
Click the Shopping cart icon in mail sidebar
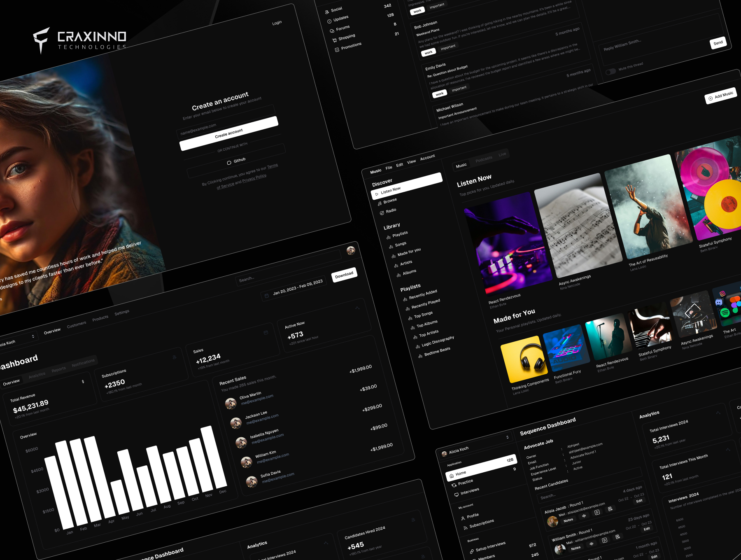pyautogui.click(x=334, y=40)
